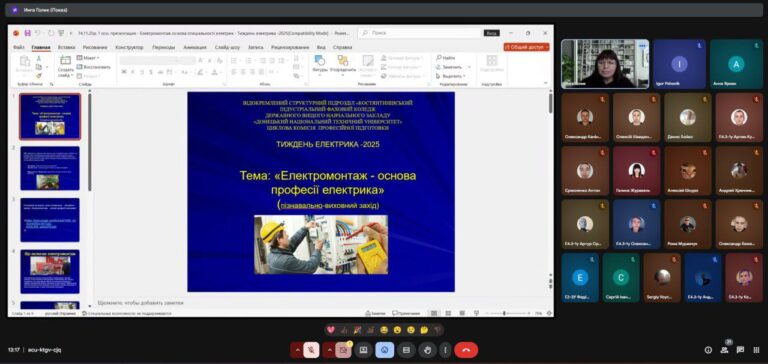Screen dimensions: 768x364
Task: Send the thumbs down reaction
Action: (x=437, y=330)
